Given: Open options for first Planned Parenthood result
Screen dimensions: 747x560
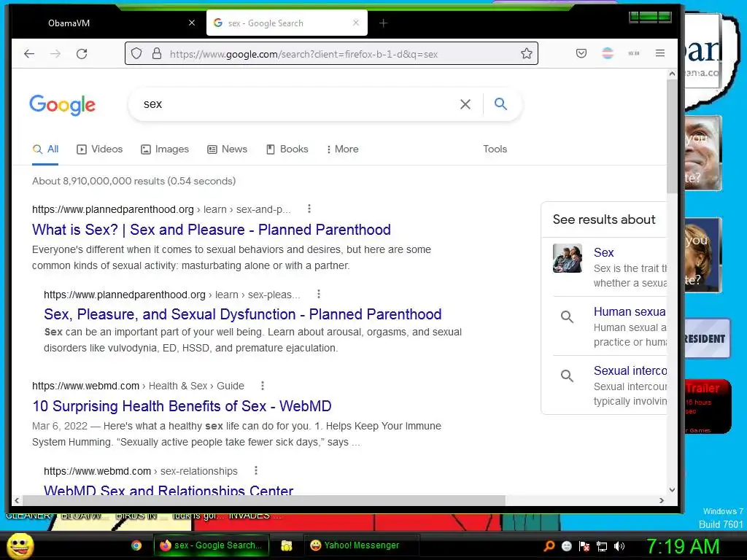Looking at the screenshot, I should click(x=309, y=209).
